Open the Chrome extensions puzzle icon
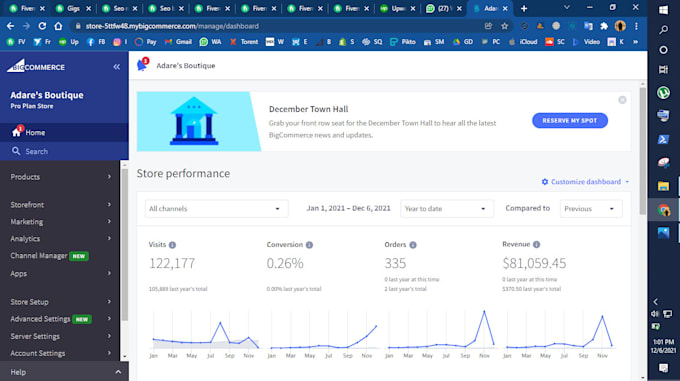Screen dimensions: 680x381 pyautogui.click(x=604, y=26)
